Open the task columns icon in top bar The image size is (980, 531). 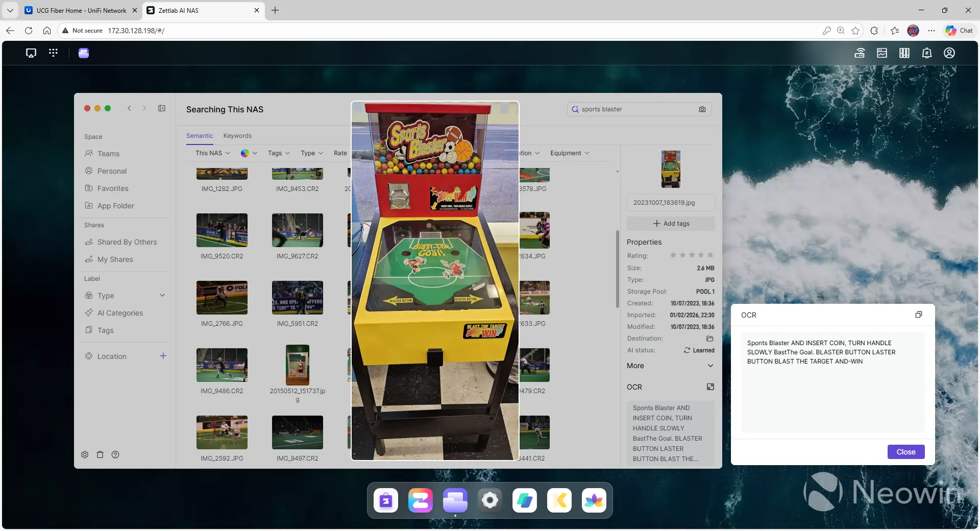point(904,53)
